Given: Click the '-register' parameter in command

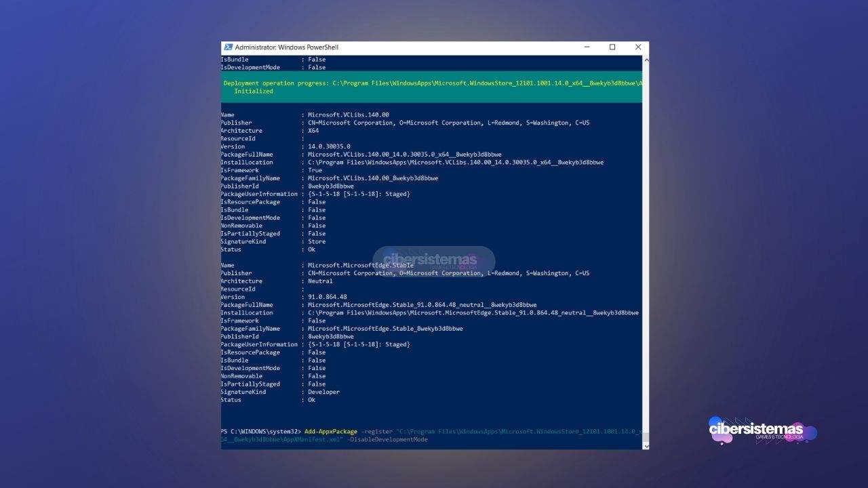Looking at the screenshot, I should 376,432.
